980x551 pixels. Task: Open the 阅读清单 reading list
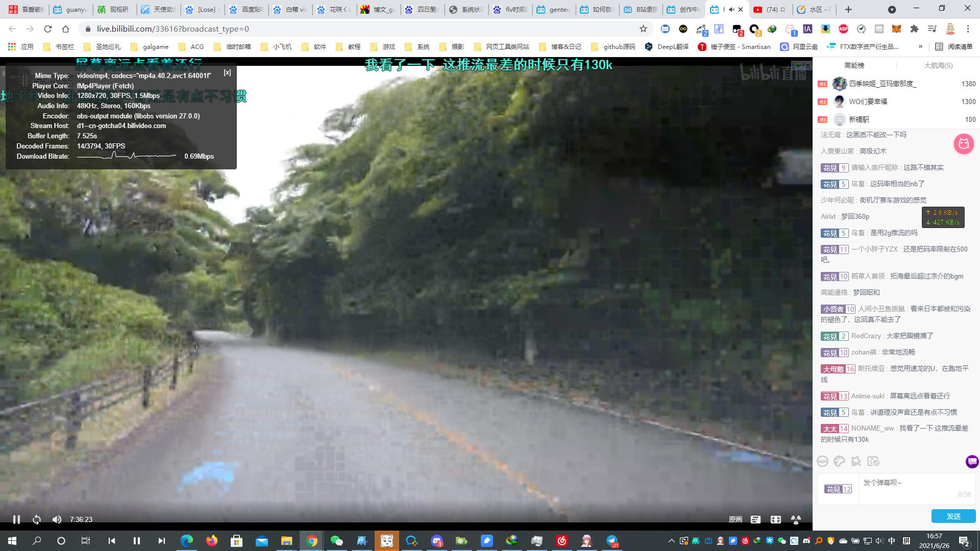[x=953, y=46]
